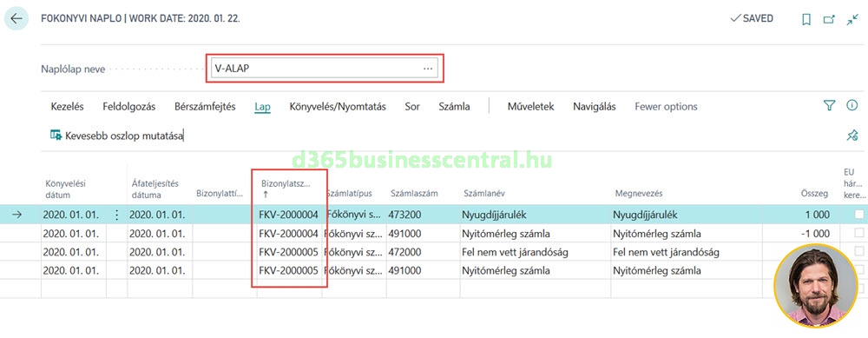Open the Könyvelés/Nyomtatás menu
Viewport: 868px width, 338px height.
[x=338, y=106]
